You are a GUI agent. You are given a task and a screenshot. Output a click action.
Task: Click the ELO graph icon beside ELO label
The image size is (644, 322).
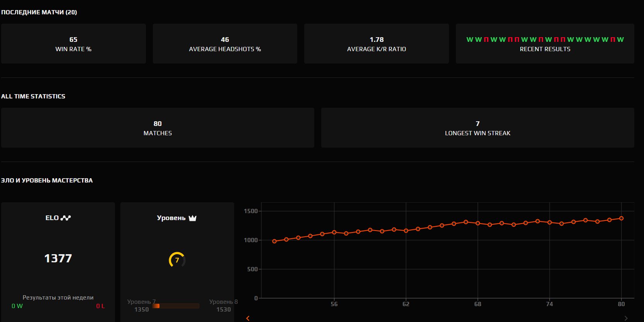pos(66,218)
